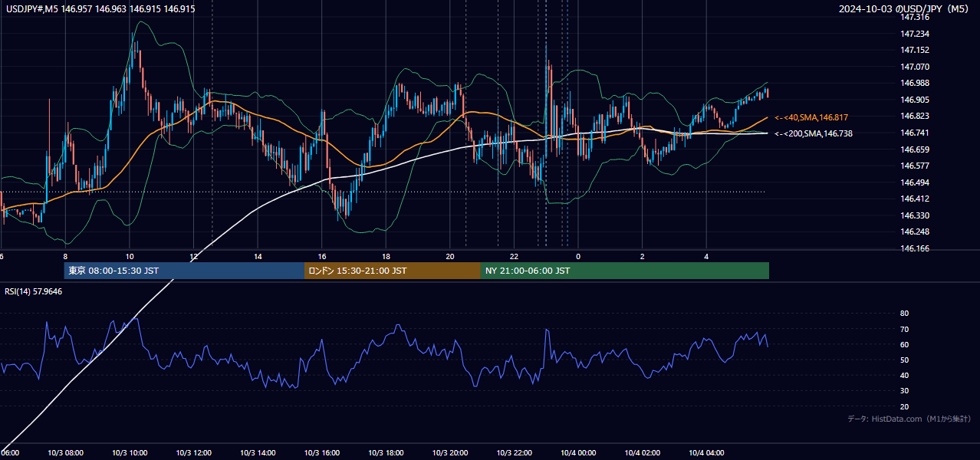Click the HistData.com data source credit
Viewport: 980px width, 460px height.
coord(909,419)
